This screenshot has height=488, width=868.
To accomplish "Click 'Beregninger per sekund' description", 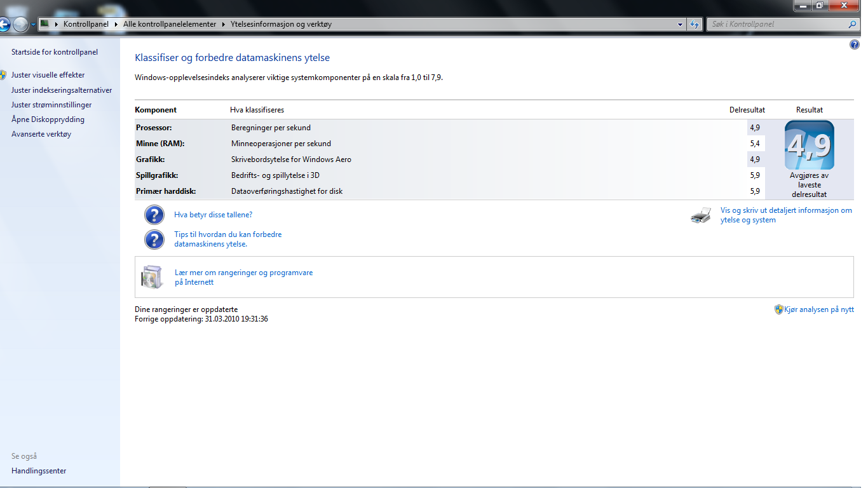I will (x=271, y=128).
